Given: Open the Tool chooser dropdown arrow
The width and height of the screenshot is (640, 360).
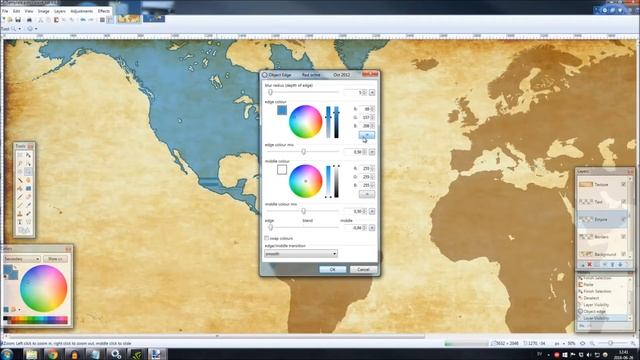Looking at the screenshot, I should click(20, 29).
